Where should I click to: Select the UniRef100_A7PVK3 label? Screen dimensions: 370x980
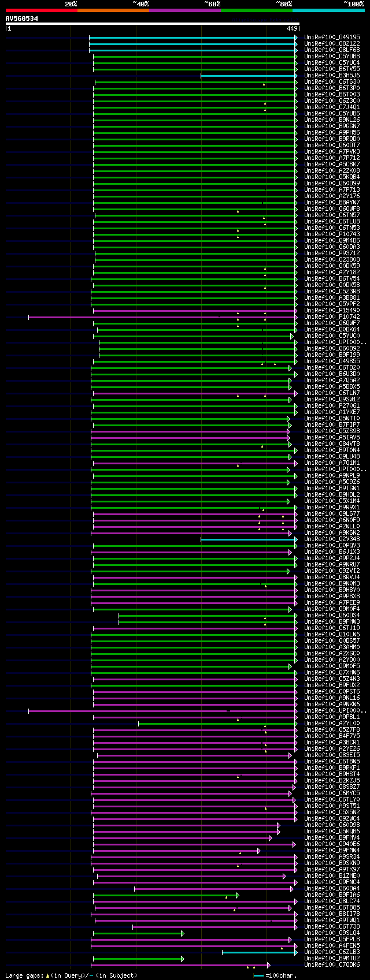tap(332, 151)
